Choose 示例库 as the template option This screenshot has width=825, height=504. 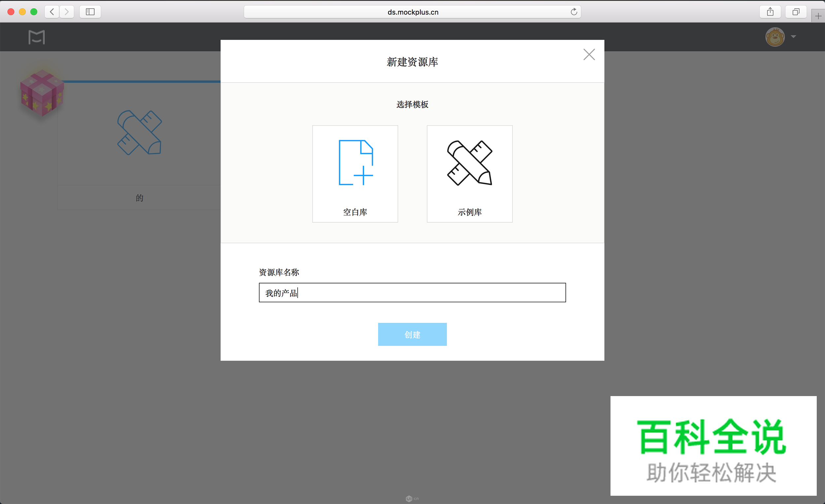click(469, 174)
